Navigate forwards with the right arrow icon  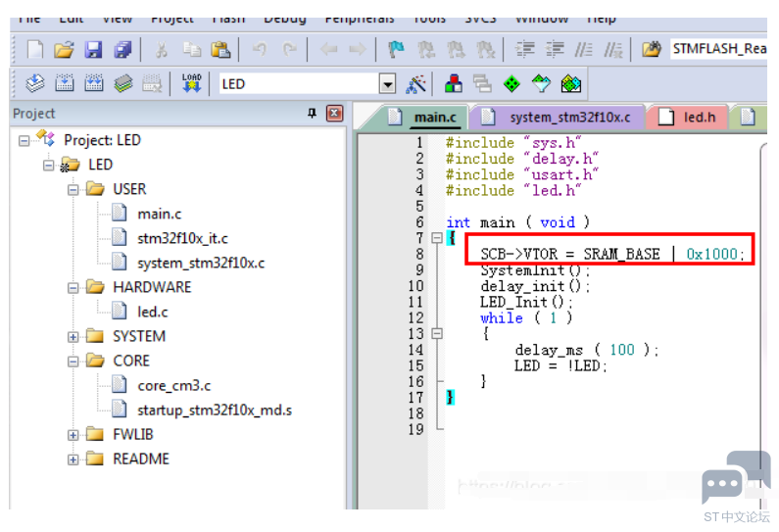click(358, 49)
